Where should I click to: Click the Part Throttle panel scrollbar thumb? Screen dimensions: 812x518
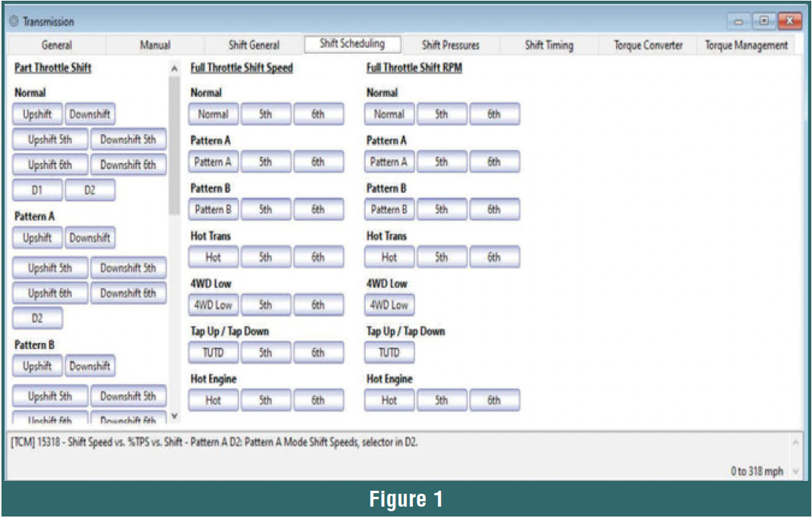pos(174,146)
